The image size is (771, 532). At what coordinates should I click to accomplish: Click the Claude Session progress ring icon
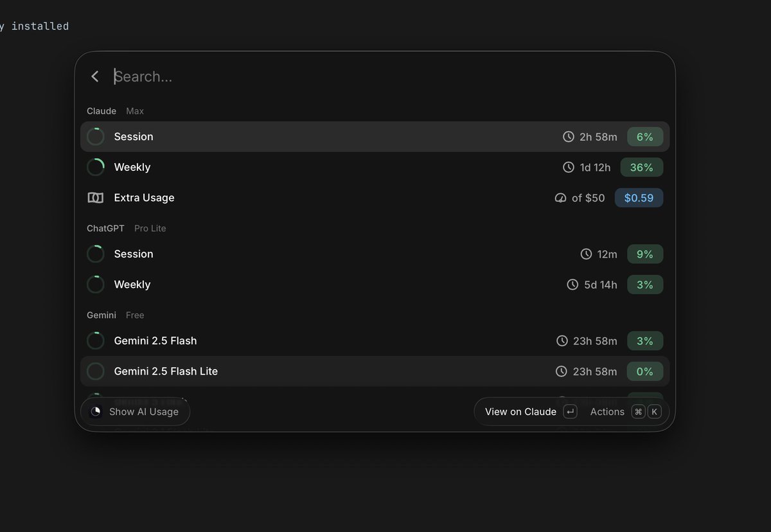[x=96, y=137]
